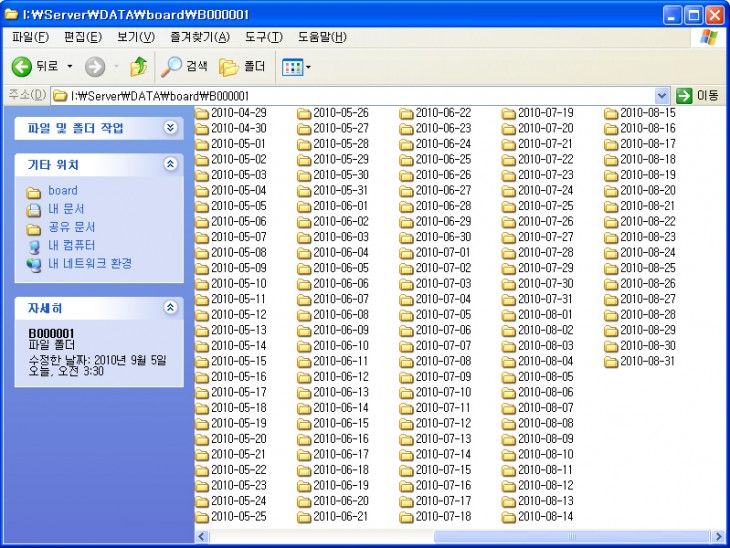Open the address bar dropdown arrow
Screen dimensions: 730x548
[662, 95]
